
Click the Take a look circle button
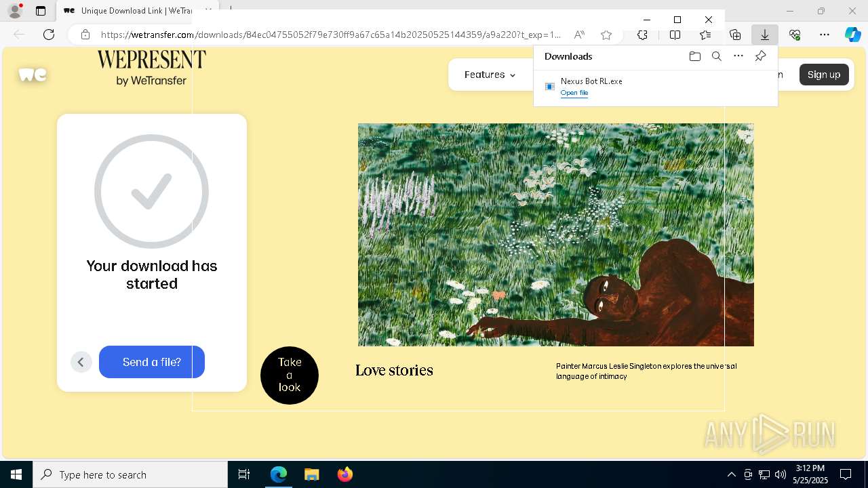pos(290,375)
